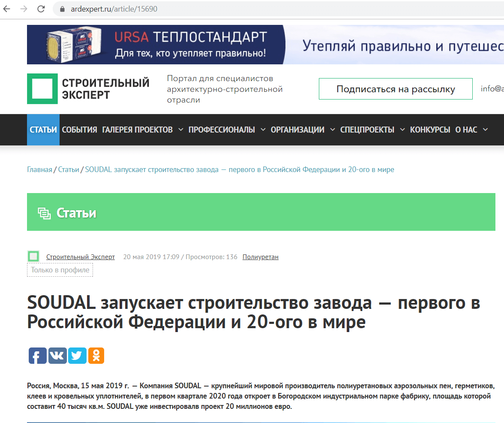The width and height of the screenshot is (504, 423).
Task: Open the СТАТЬИ menu tab
Action: pos(43,130)
